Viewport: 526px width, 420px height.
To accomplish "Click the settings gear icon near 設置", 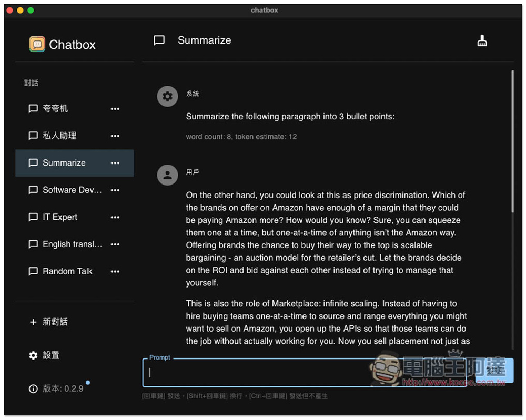I will point(33,355).
